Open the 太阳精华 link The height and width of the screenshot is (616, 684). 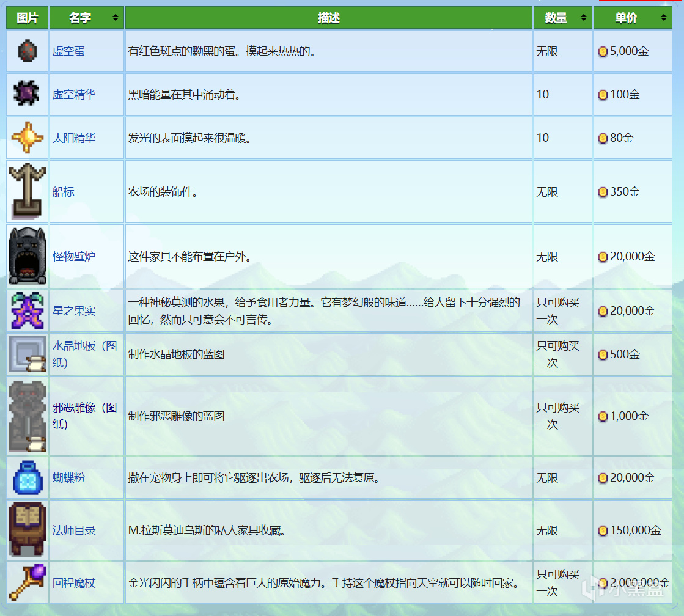click(74, 138)
